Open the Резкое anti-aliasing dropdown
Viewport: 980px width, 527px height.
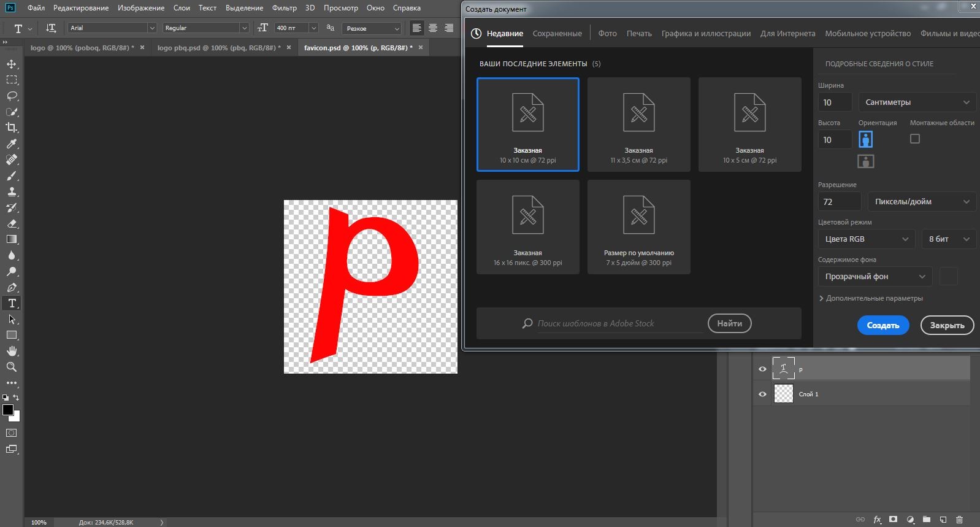click(372, 28)
